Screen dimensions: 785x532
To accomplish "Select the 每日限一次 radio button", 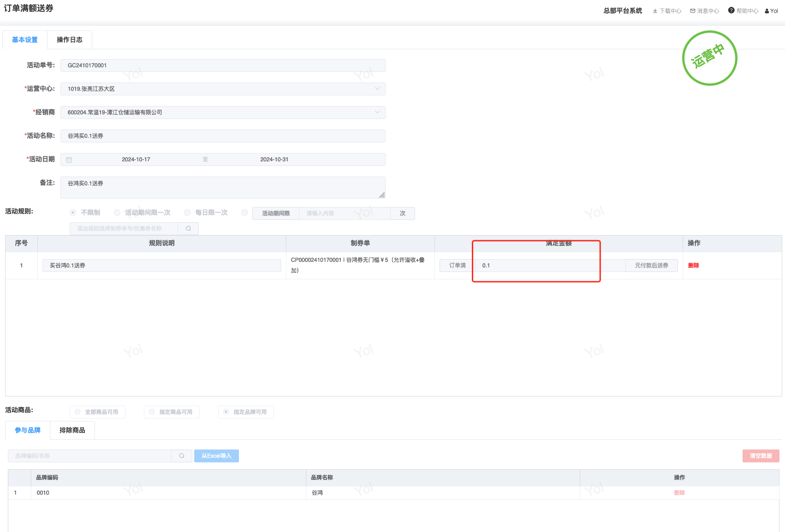I will (187, 213).
